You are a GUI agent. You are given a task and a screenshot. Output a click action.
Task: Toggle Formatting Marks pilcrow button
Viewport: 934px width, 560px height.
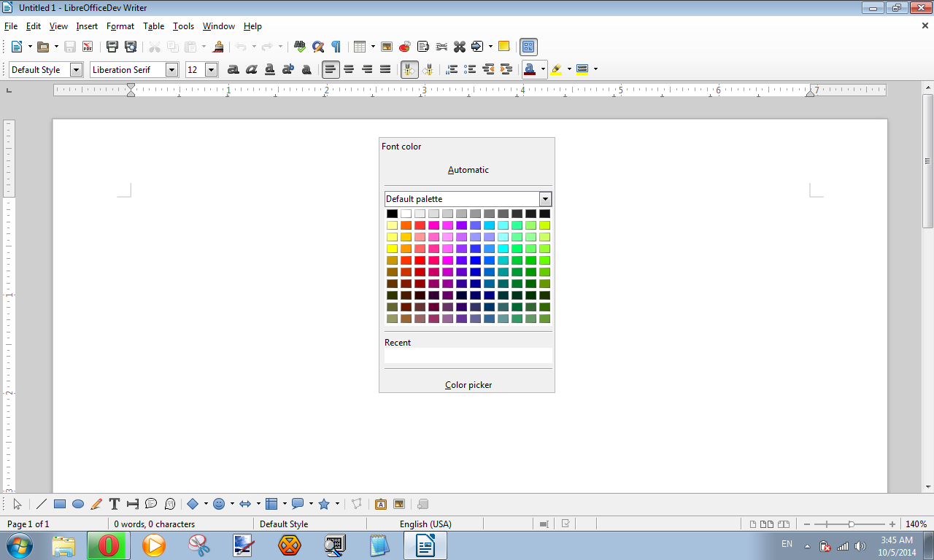click(x=336, y=47)
